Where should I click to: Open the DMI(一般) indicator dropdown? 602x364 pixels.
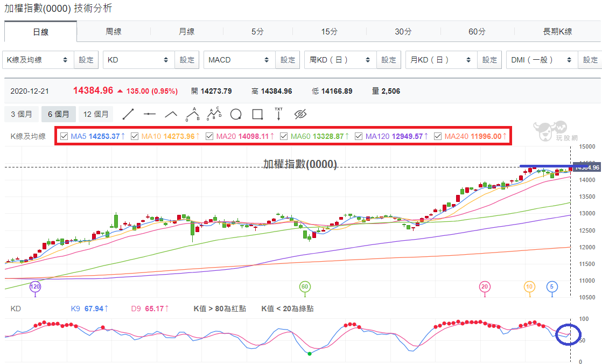pos(542,60)
